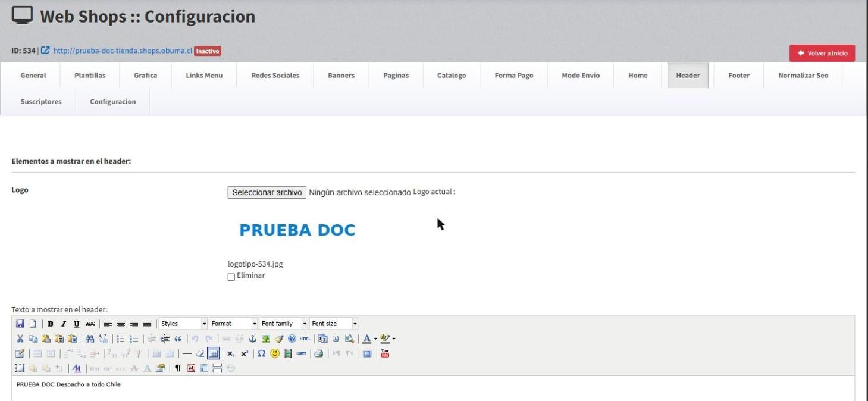
Task: Justify text fully in the editor
Action: (147, 324)
